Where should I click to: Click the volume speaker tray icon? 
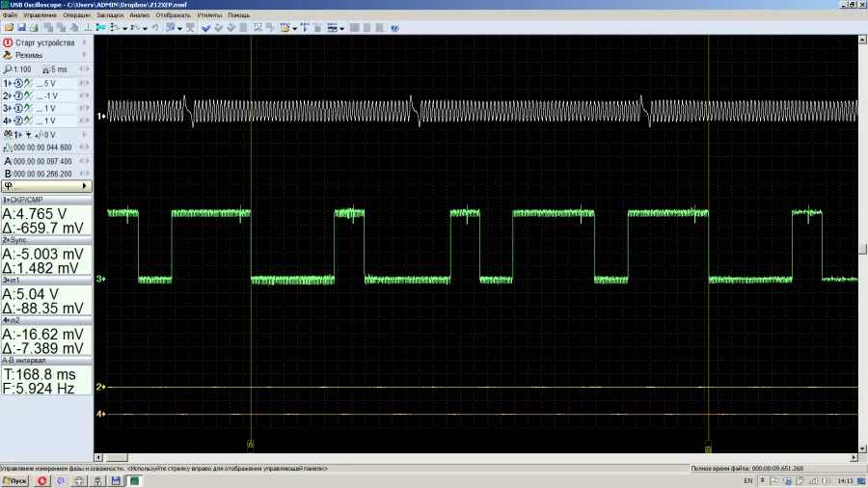(x=826, y=481)
